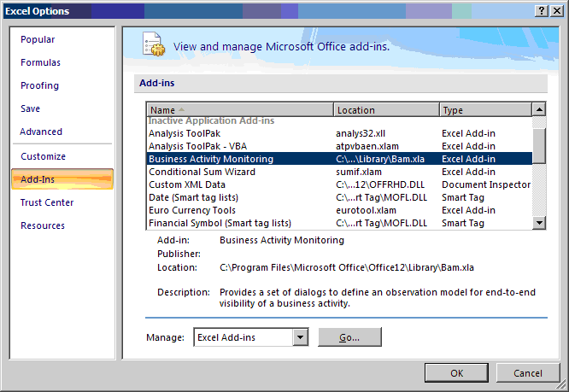Viewport: 569px width, 392px height.
Task: Choose Custom XML Data list entry
Action: 187,184
